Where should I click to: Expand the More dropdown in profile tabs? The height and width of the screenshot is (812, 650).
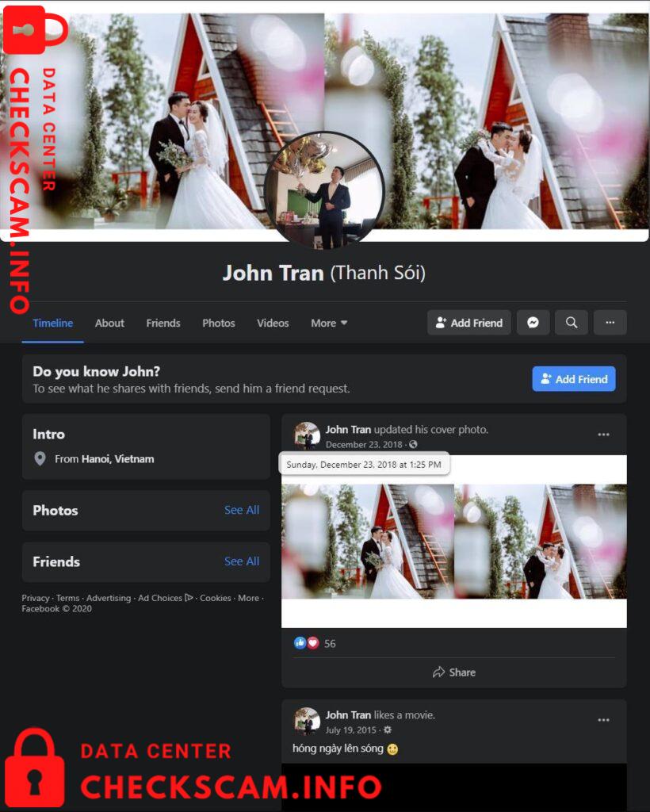coord(329,324)
